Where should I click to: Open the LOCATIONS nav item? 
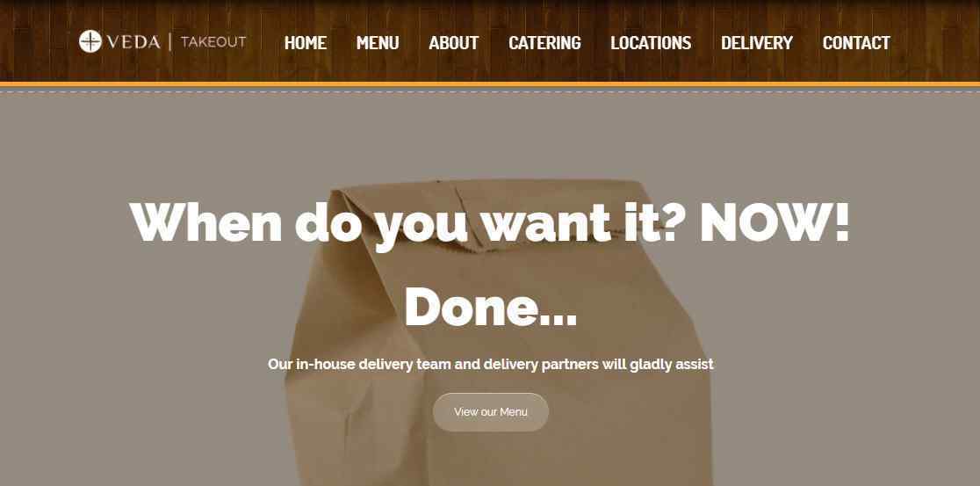tap(651, 42)
